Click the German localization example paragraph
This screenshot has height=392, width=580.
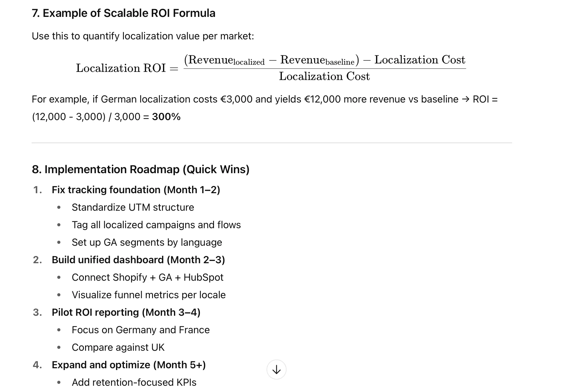[x=264, y=99]
